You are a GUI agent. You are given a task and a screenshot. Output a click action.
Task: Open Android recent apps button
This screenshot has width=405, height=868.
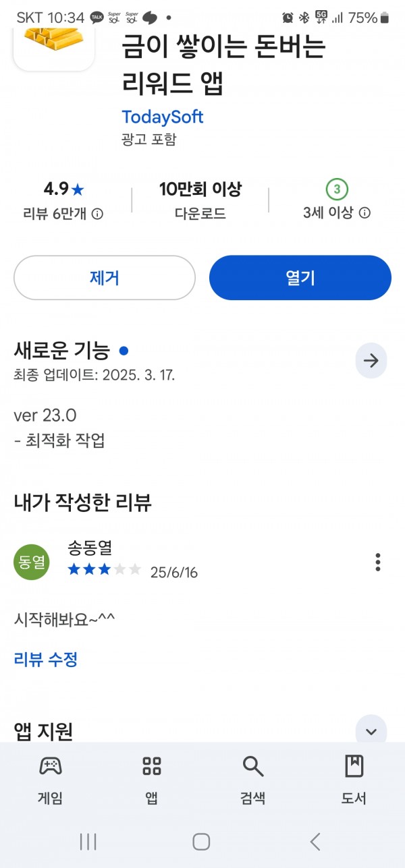(x=88, y=841)
